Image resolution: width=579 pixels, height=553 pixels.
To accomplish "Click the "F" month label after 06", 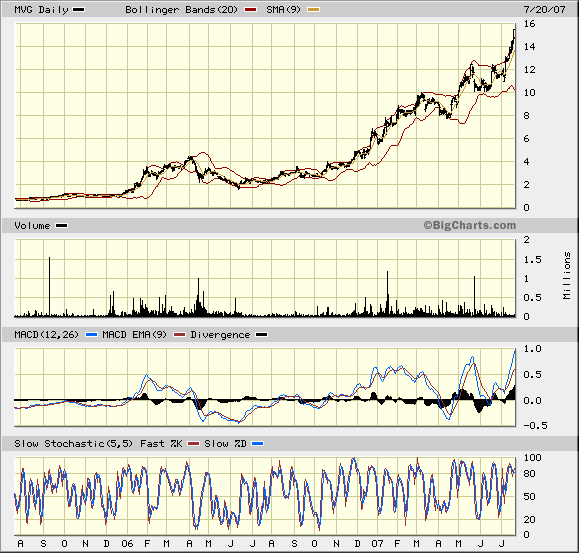I will [x=147, y=544].
